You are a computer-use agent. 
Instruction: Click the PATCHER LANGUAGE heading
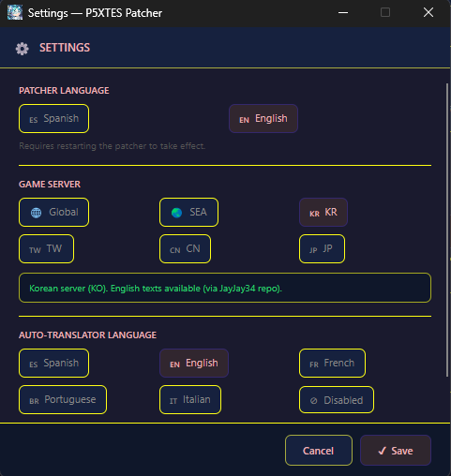coord(64,91)
